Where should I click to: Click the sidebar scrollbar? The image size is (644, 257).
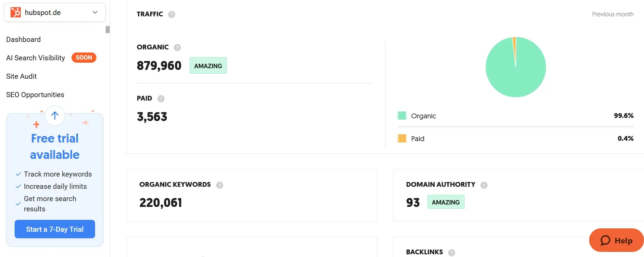(108, 29)
